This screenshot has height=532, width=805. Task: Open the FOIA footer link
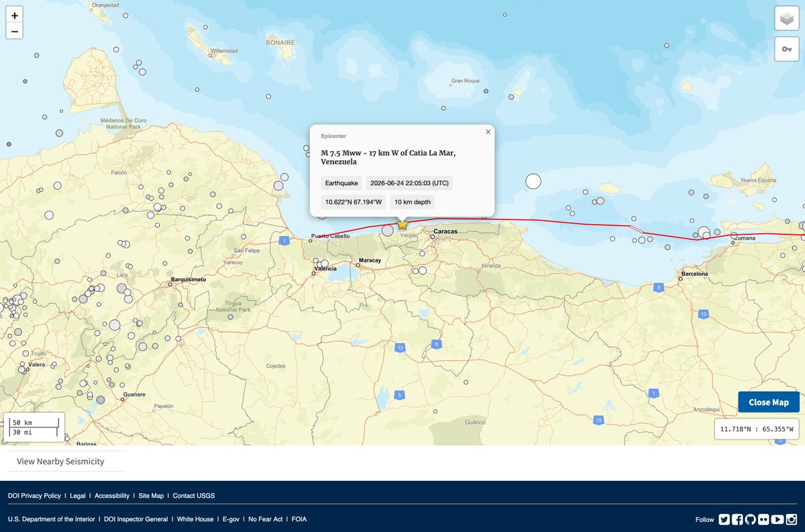point(299,519)
